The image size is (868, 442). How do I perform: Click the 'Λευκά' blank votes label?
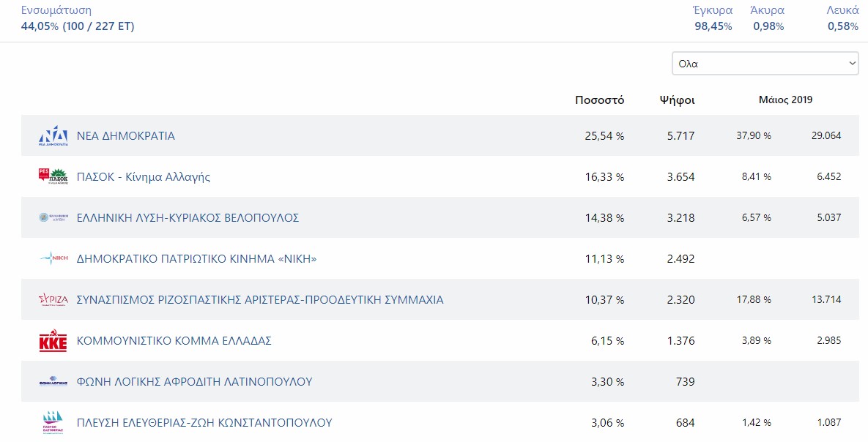(x=842, y=10)
